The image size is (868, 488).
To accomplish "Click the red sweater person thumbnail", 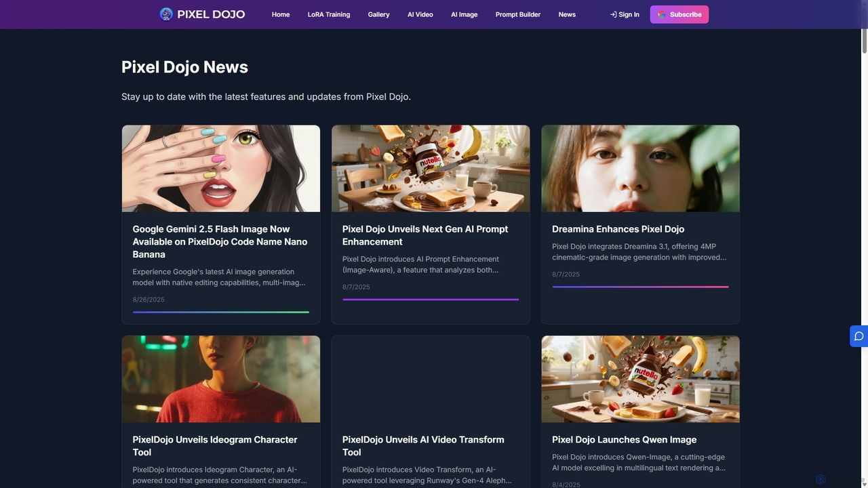I will point(221,379).
